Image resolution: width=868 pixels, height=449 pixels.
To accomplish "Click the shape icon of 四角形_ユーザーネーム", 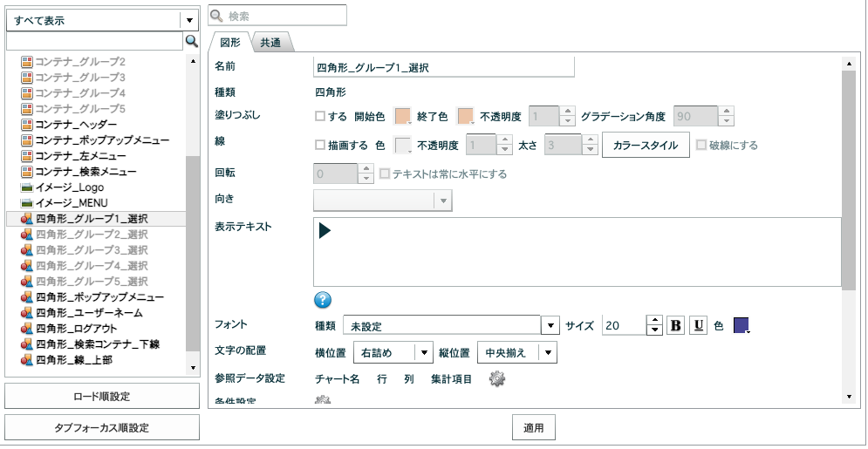I will tap(27, 313).
